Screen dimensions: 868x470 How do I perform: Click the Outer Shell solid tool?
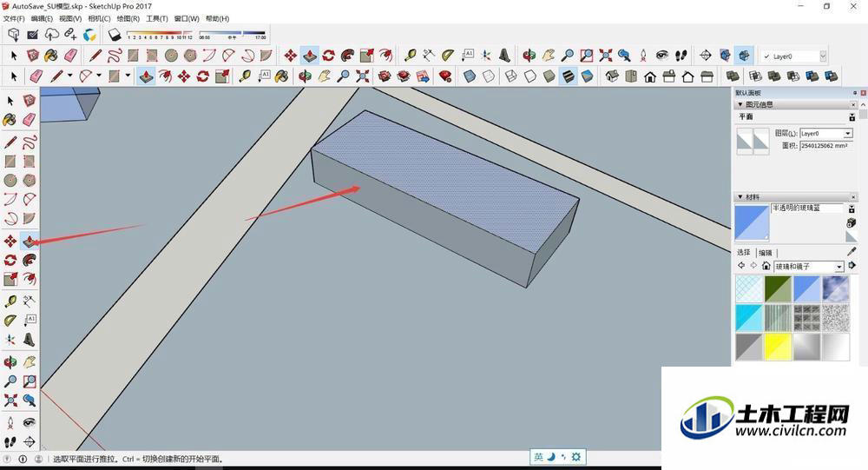click(733, 76)
